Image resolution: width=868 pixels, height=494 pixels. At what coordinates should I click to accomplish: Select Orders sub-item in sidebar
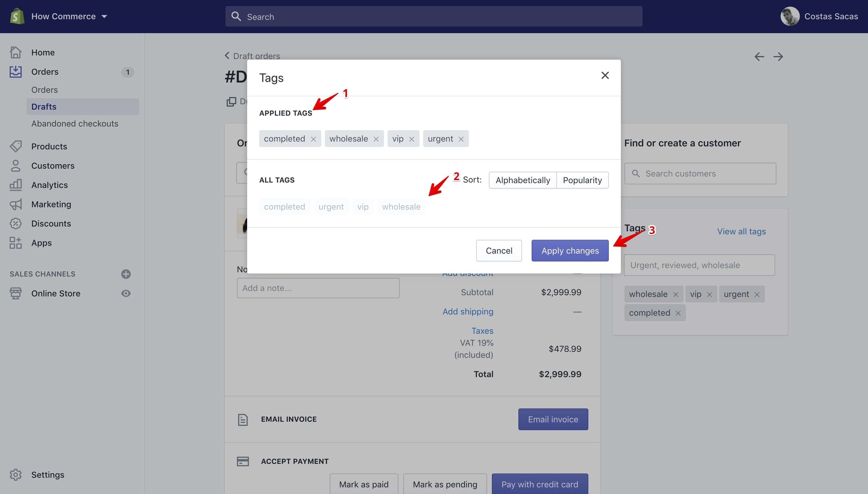coord(45,90)
